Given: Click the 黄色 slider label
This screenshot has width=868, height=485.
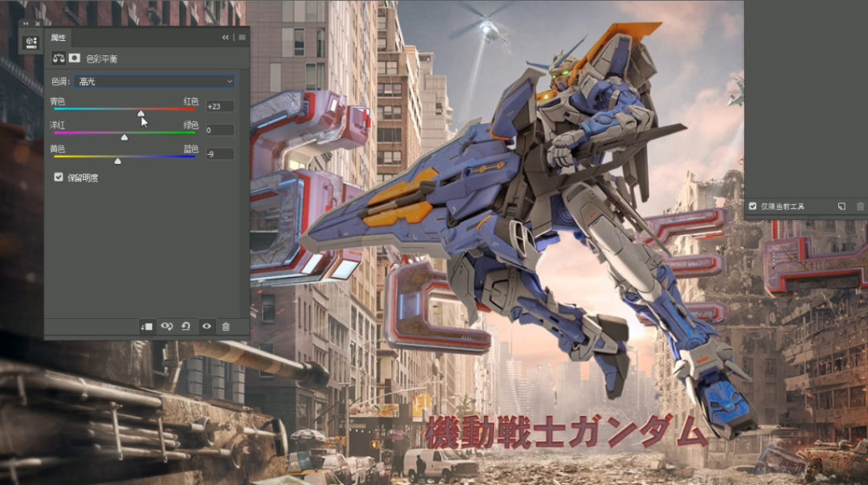Looking at the screenshot, I should [58, 149].
